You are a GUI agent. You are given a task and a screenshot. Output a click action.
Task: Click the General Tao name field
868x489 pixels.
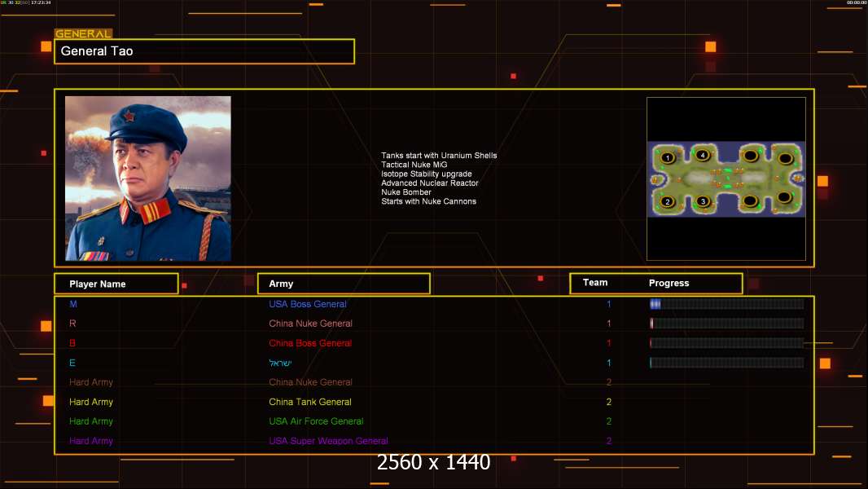click(x=204, y=51)
